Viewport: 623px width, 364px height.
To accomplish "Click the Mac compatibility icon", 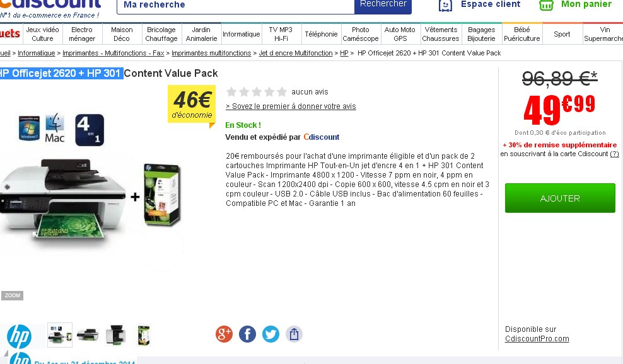I will (x=54, y=128).
